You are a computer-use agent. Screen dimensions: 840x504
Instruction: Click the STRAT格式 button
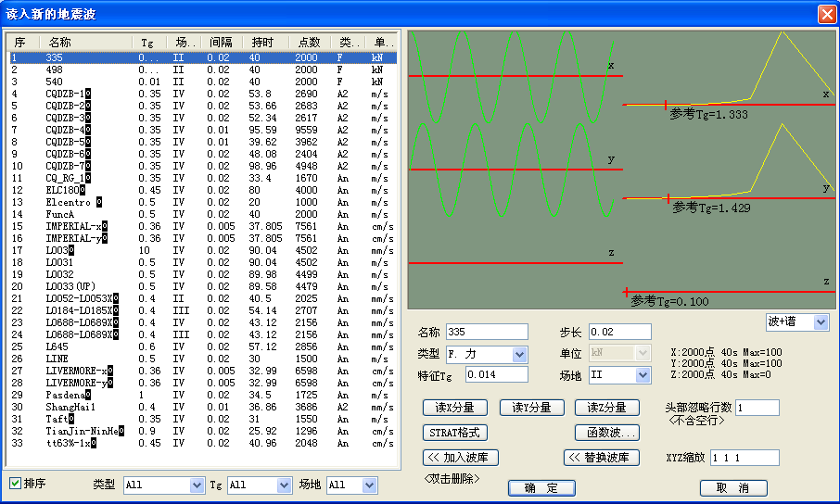455,433
